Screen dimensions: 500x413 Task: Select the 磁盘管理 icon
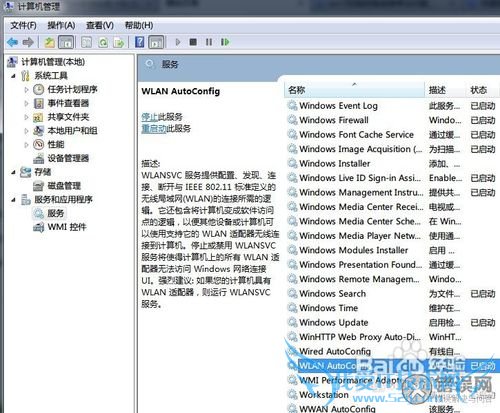[x=39, y=186]
